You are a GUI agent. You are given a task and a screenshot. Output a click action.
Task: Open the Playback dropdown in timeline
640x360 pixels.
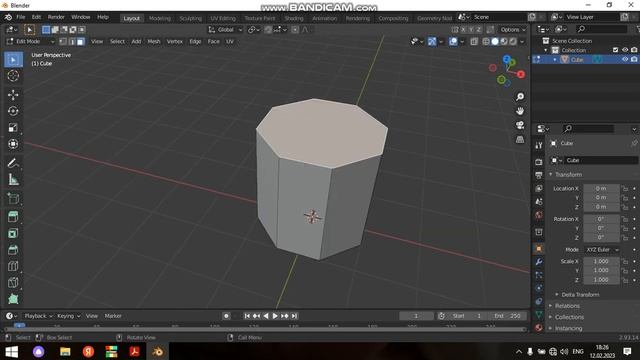coord(38,316)
